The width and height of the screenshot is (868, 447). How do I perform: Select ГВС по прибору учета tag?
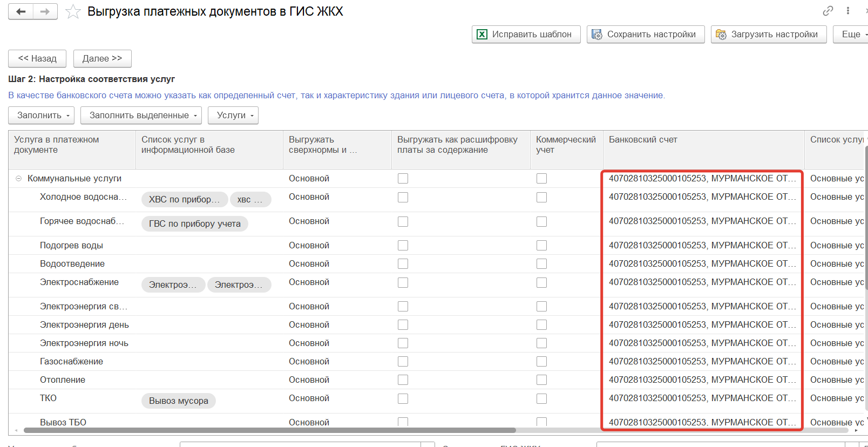point(195,224)
